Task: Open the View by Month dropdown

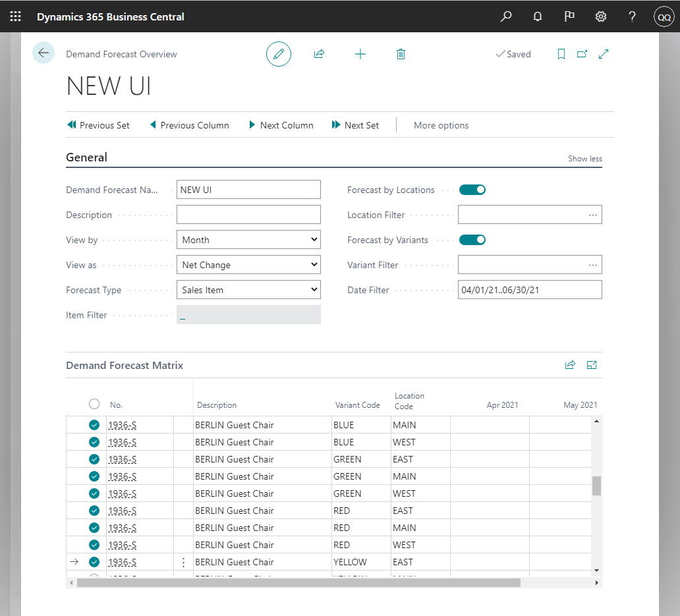Action: pyautogui.click(x=248, y=240)
